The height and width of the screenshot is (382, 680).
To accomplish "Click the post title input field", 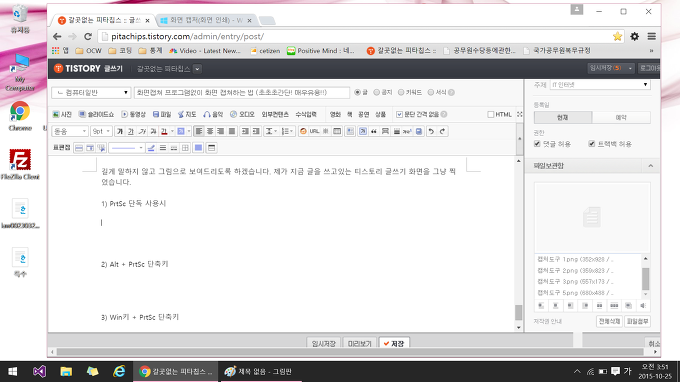I will tap(242, 92).
